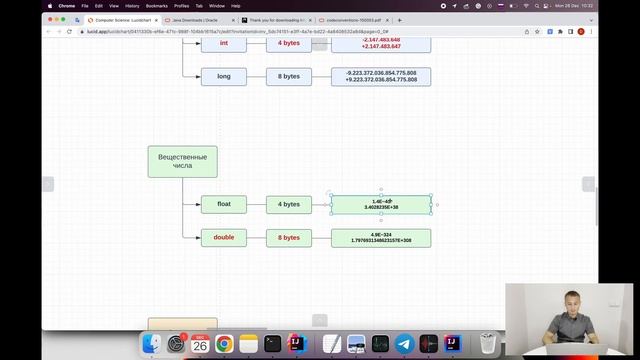Open the Window menu
This screenshot has width=640, height=360.
(217, 6)
